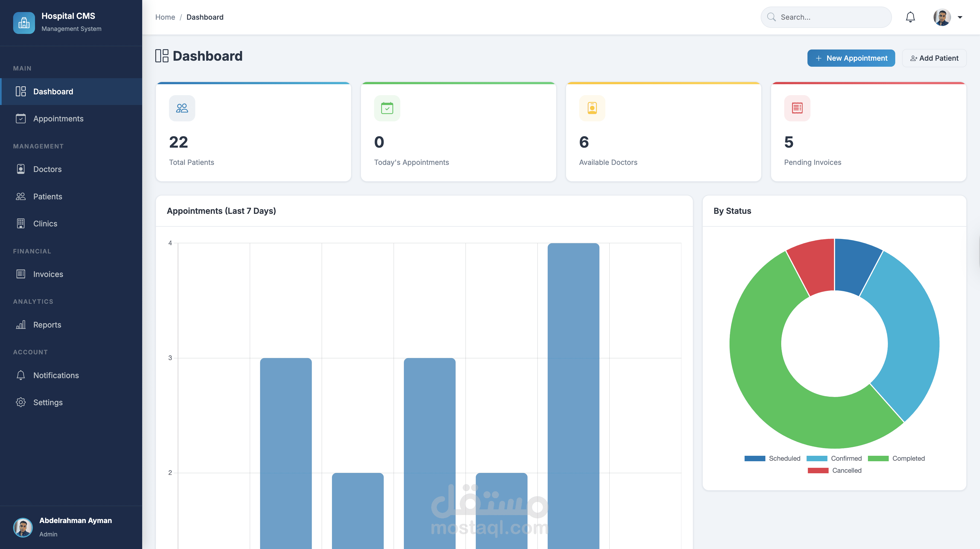Click the Invoices receipt icon in sidebar

pos(21,274)
